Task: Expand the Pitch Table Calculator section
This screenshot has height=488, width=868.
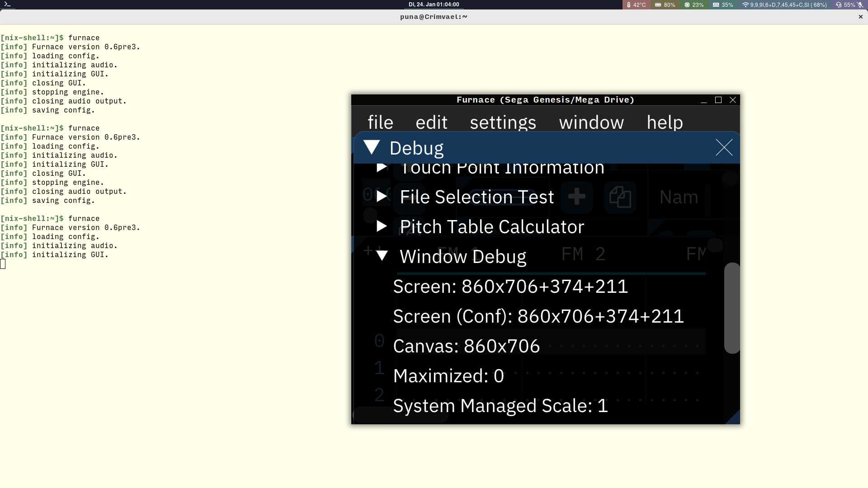Action: click(382, 226)
